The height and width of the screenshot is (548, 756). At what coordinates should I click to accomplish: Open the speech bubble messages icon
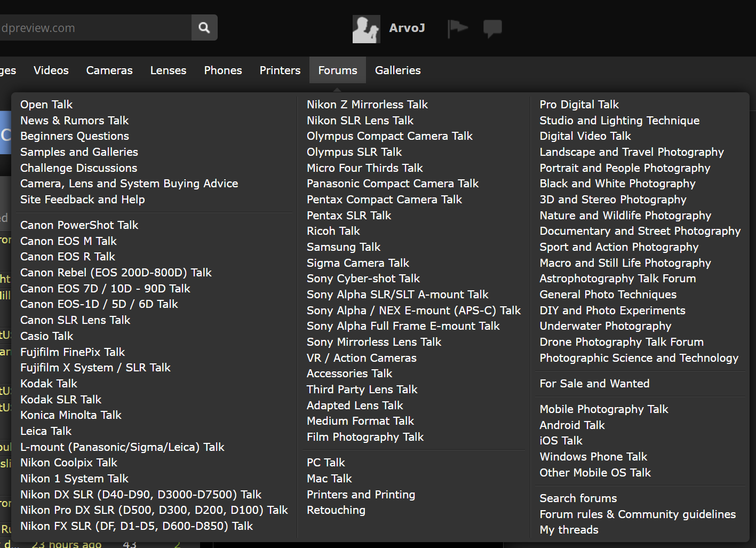(x=492, y=28)
